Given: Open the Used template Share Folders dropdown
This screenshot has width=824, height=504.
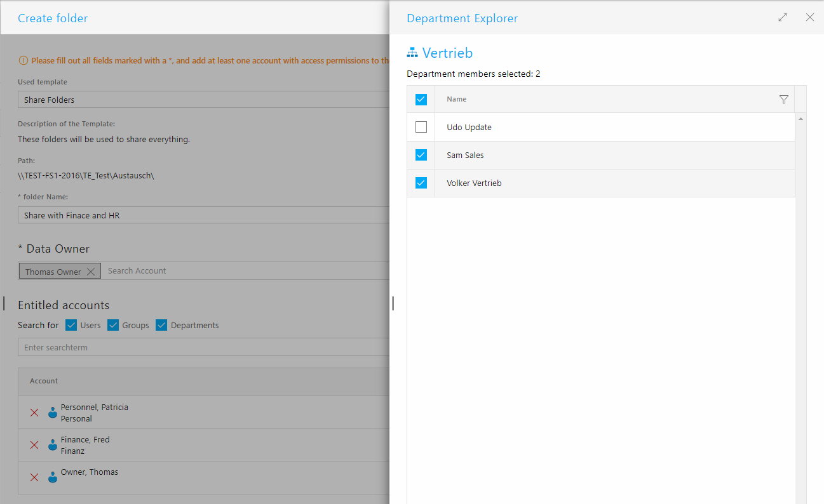Looking at the screenshot, I should 203,100.
